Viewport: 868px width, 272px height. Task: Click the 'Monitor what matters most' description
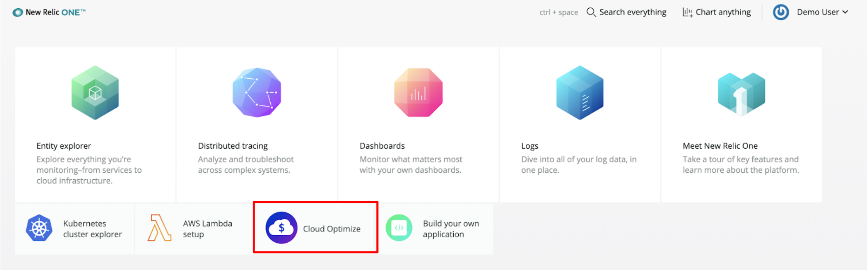pos(411,164)
